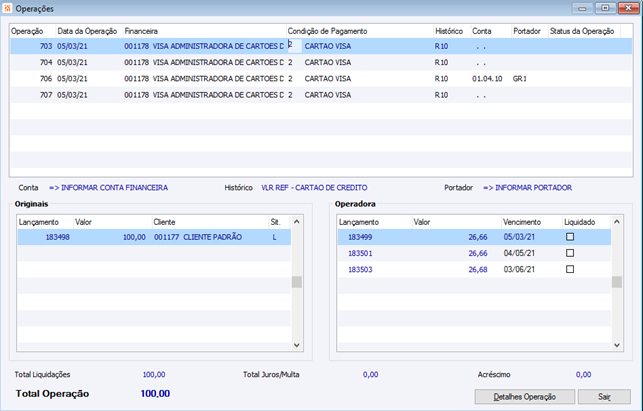Tick Liquidado checkbox for lançamento 183503

tap(570, 269)
